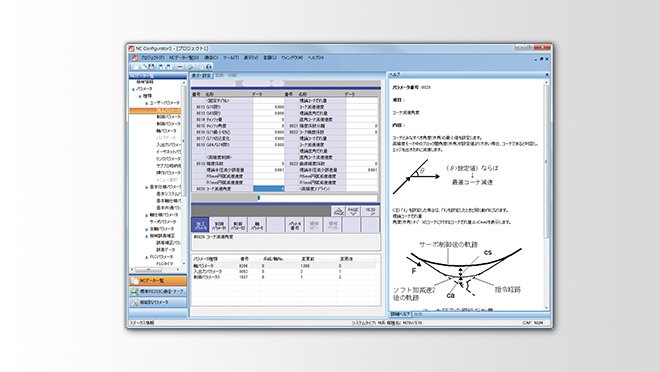Open the NCデータ一覧 sidebar panel

[x=158, y=280]
